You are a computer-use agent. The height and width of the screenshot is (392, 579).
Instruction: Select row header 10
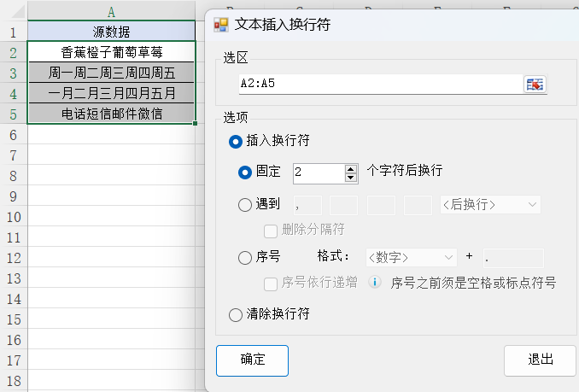coord(14,217)
